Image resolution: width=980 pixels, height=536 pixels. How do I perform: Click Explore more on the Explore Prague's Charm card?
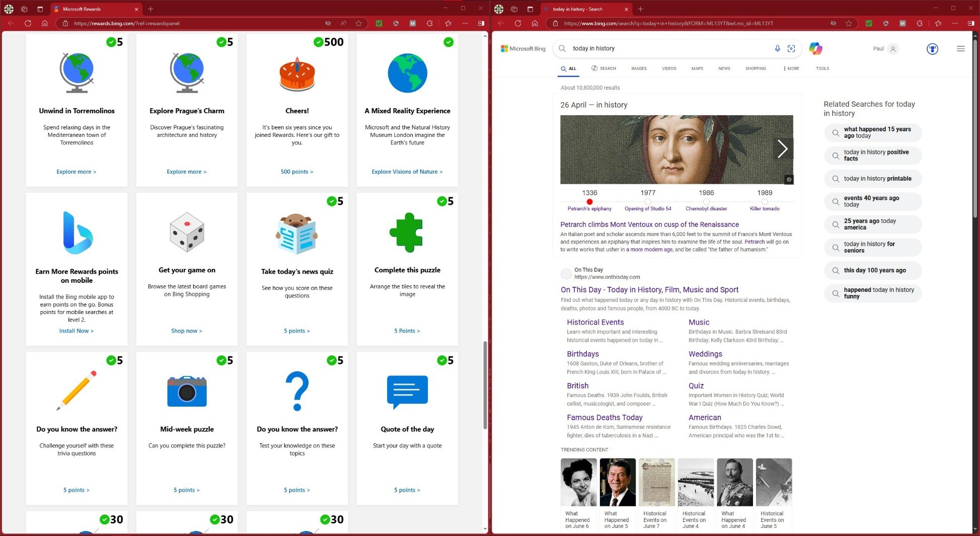[x=187, y=172]
